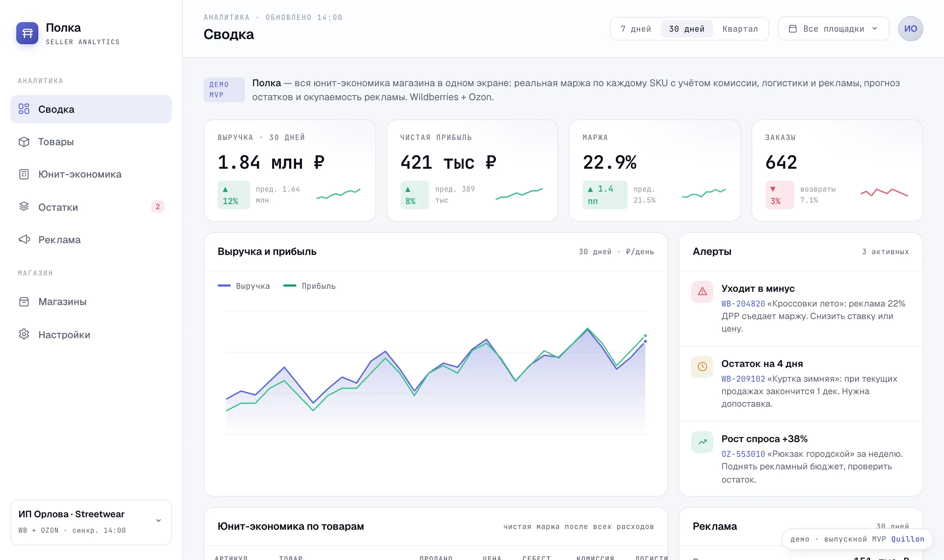Open Настройки via its gear icon
The width and height of the screenshot is (944, 560).
click(x=24, y=334)
